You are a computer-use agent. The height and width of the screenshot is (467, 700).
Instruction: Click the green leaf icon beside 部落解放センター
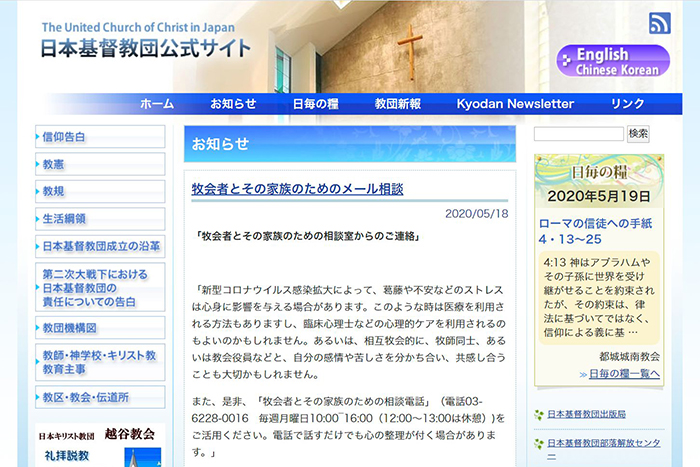[539, 443]
